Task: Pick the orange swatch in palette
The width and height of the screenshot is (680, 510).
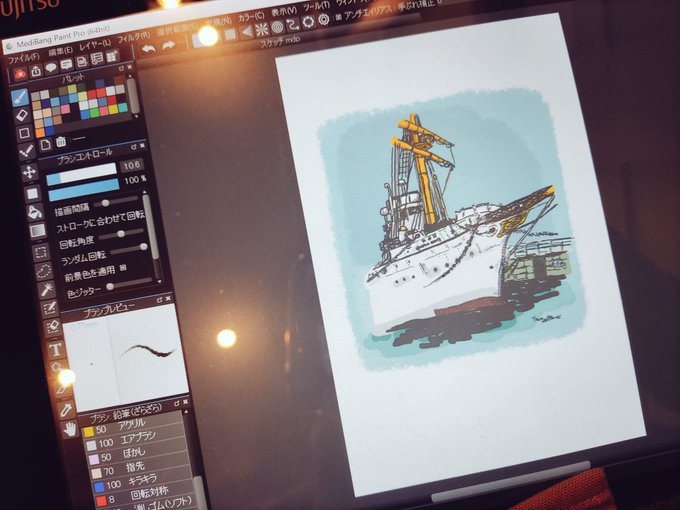Action: [x=40, y=132]
